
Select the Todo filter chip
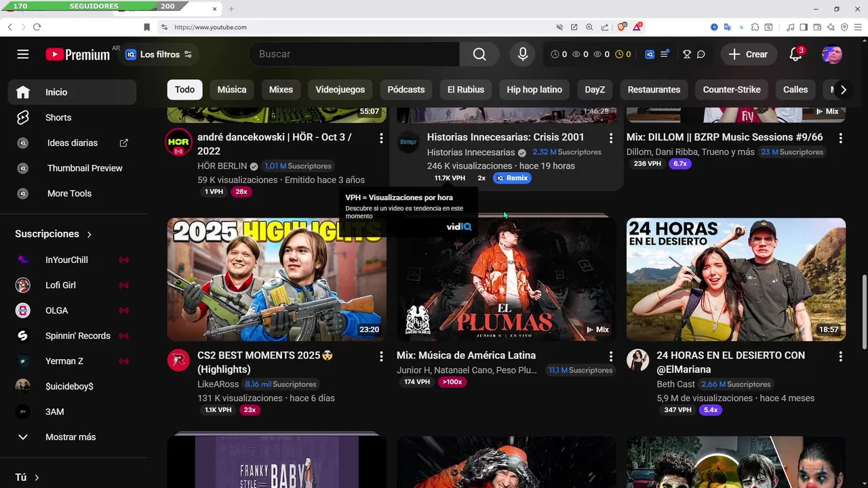tap(184, 89)
